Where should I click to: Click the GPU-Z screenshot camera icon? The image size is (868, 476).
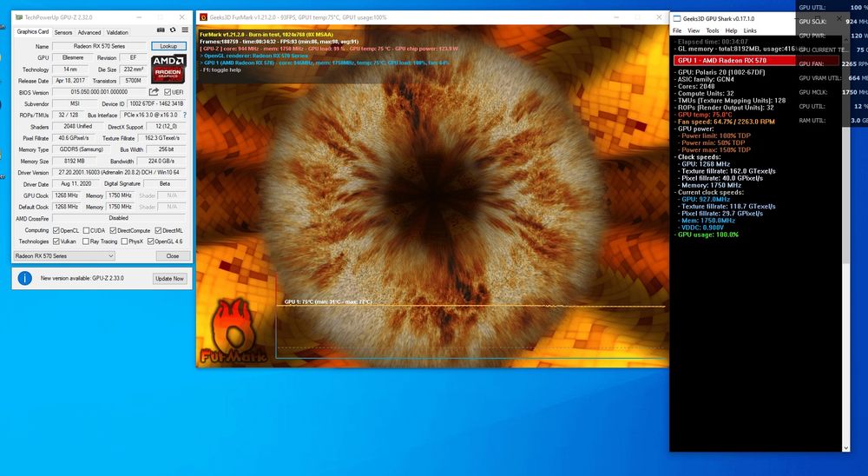(161, 30)
